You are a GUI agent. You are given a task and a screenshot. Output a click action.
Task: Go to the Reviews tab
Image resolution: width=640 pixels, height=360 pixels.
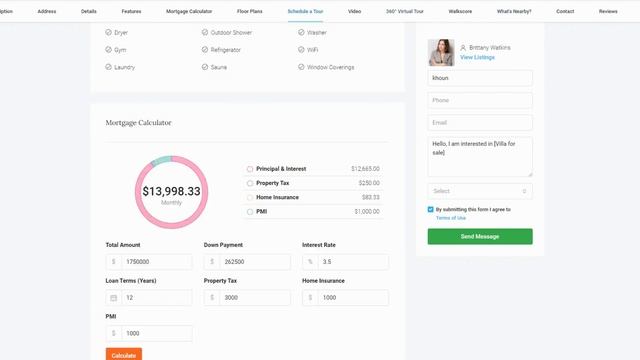[608, 11]
